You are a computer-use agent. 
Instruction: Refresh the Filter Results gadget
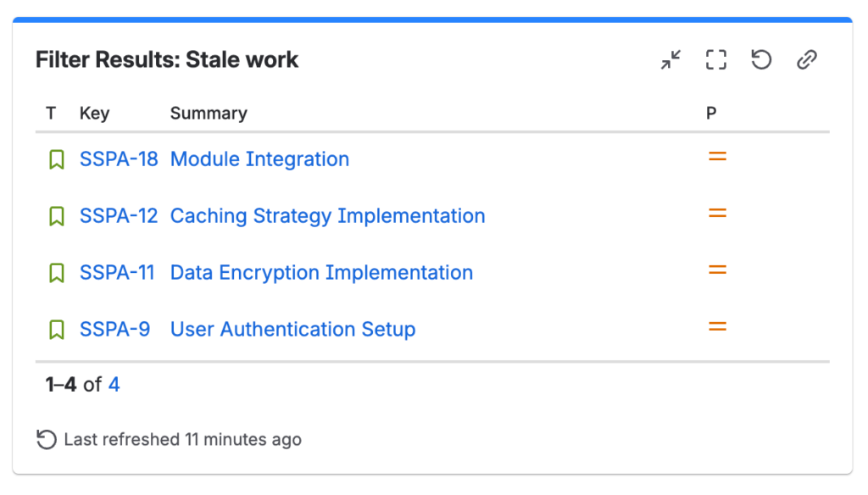(x=761, y=59)
